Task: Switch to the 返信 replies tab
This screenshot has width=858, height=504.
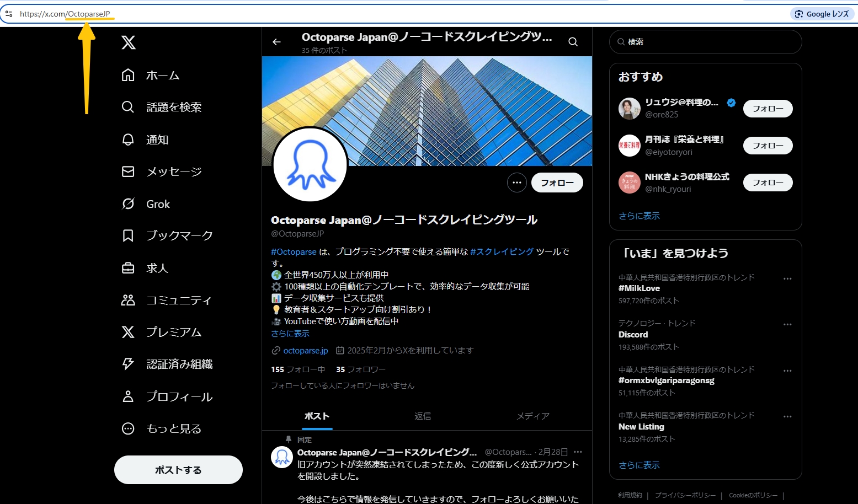Action: click(x=423, y=416)
